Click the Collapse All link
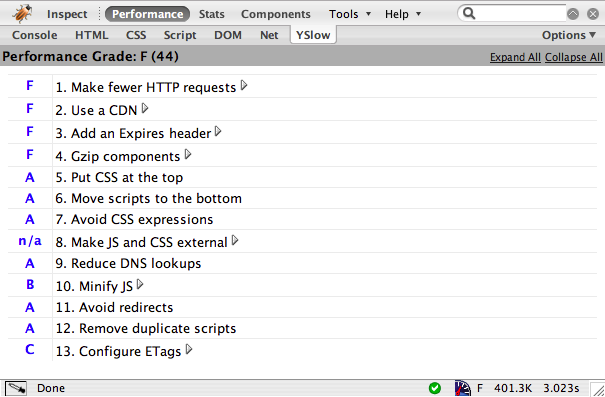 [x=574, y=57]
